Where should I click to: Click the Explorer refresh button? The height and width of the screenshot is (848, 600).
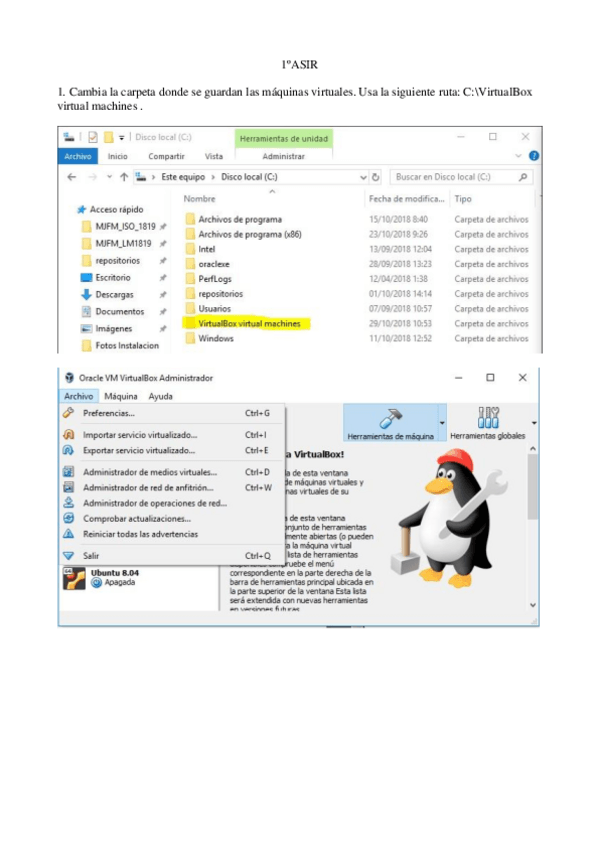(x=375, y=177)
